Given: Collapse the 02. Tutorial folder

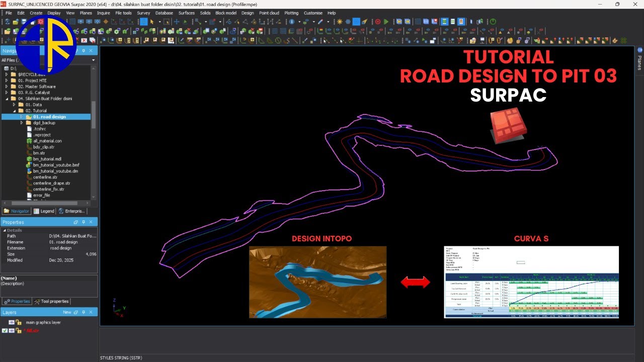Looking at the screenshot, I should point(14,111).
